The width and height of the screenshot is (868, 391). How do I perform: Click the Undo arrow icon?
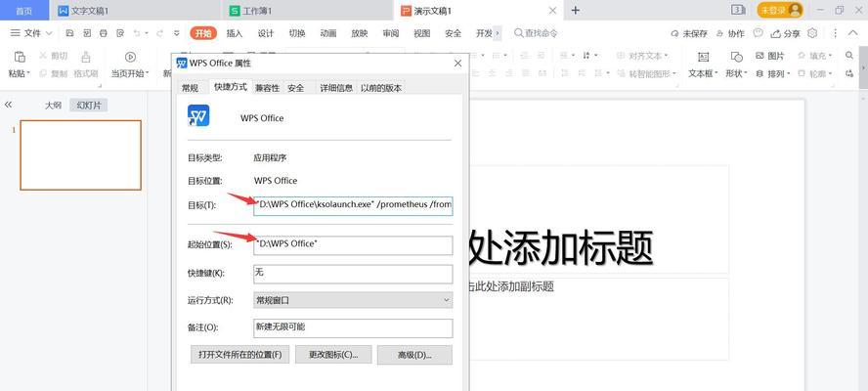click(x=137, y=33)
